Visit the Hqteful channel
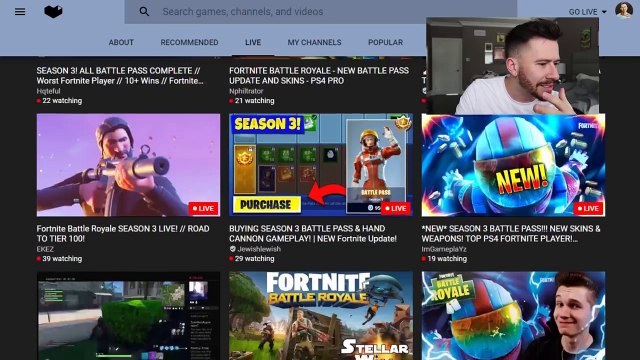The image size is (640, 360). click(x=48, y=91)
